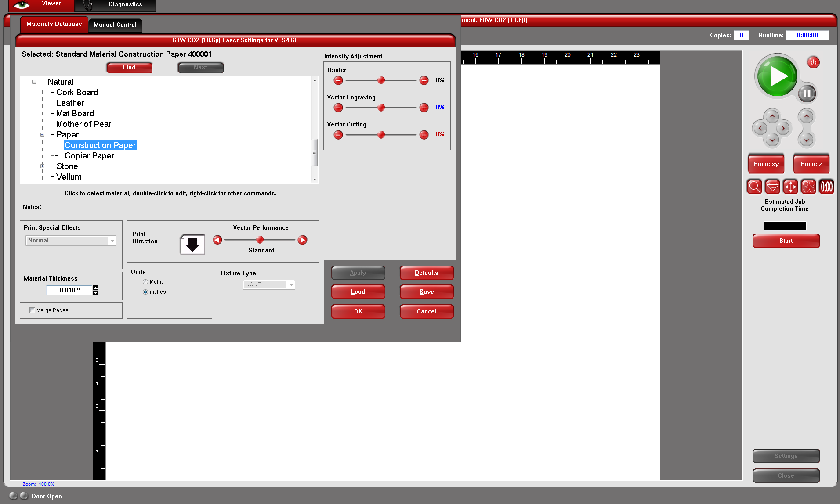This screenshot has width=840, height=504.
Task: Select the four-arrow relocate tool
Action: coord(790,187)
